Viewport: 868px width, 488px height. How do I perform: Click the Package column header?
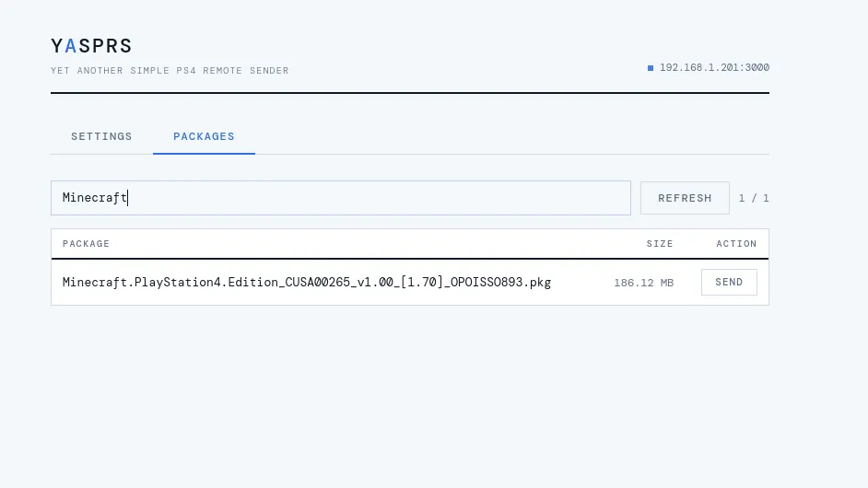coord(86,243)
